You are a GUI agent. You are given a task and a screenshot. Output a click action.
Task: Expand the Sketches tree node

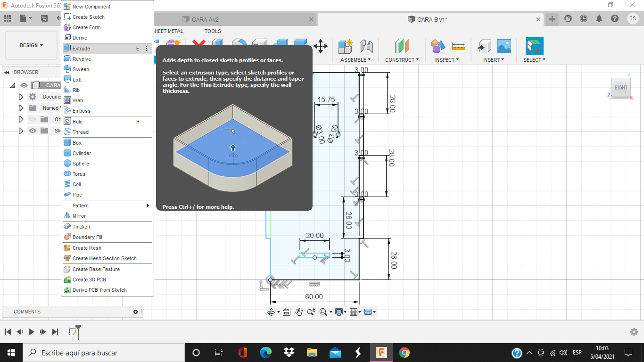click(x=21, y=131)
